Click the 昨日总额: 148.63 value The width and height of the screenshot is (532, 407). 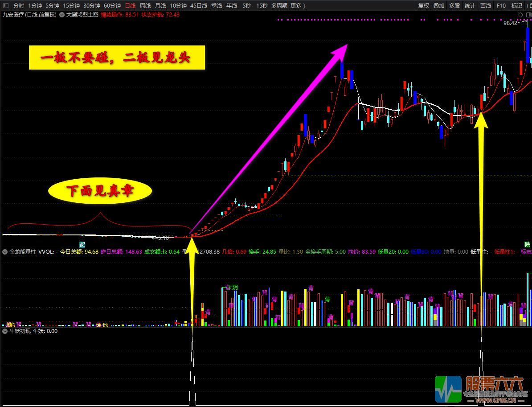coord(122,252)
